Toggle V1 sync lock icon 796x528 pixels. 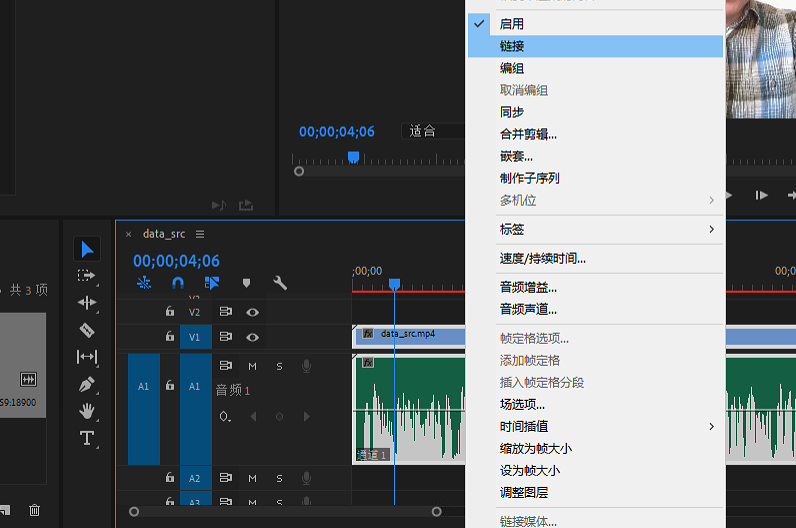225,336
